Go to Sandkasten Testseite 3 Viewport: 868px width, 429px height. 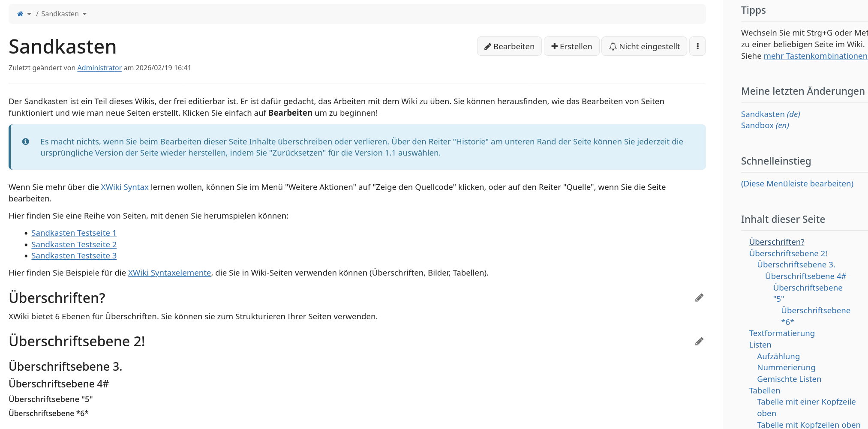tap(74, 256)
